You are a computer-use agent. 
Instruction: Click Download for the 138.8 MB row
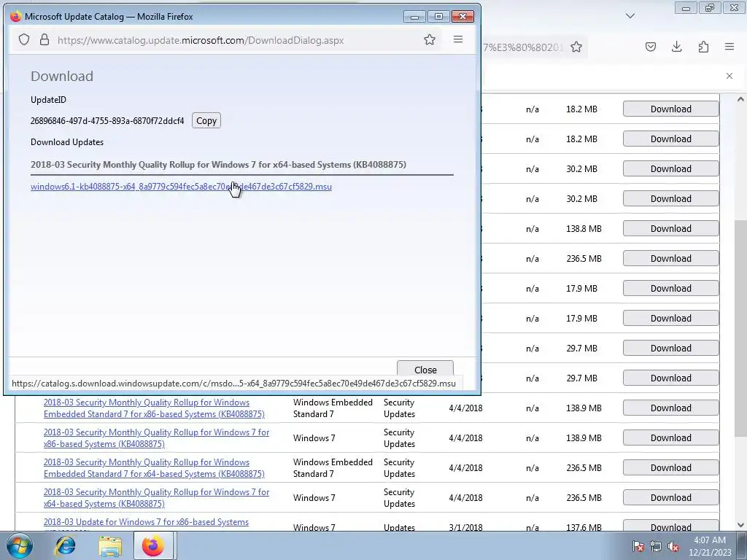point(671,228)
